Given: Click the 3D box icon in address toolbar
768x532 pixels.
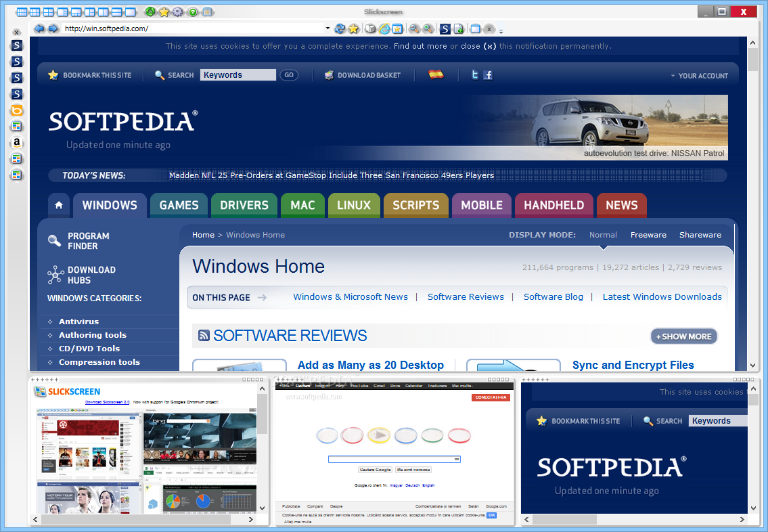Looking at the screenshot, I should tap(370, 29).
